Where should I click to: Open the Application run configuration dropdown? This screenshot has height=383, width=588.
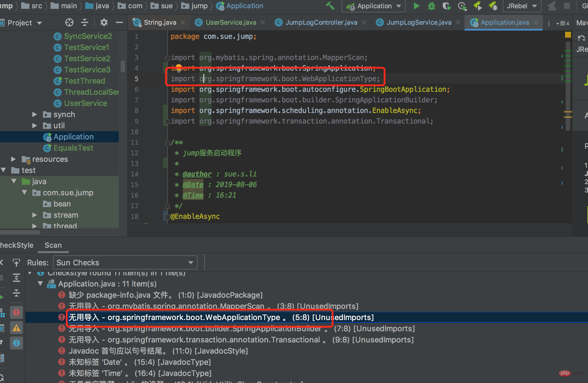tap(374, 6)
